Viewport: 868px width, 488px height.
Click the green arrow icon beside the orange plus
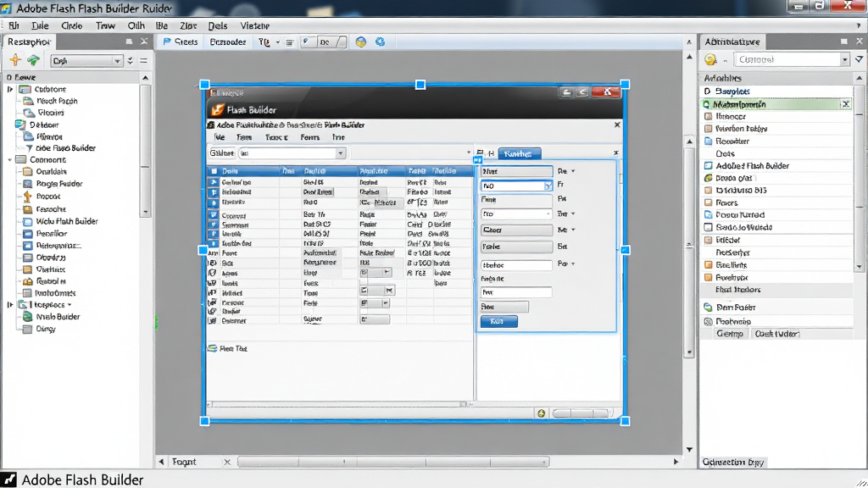click(x=33, y=60)
